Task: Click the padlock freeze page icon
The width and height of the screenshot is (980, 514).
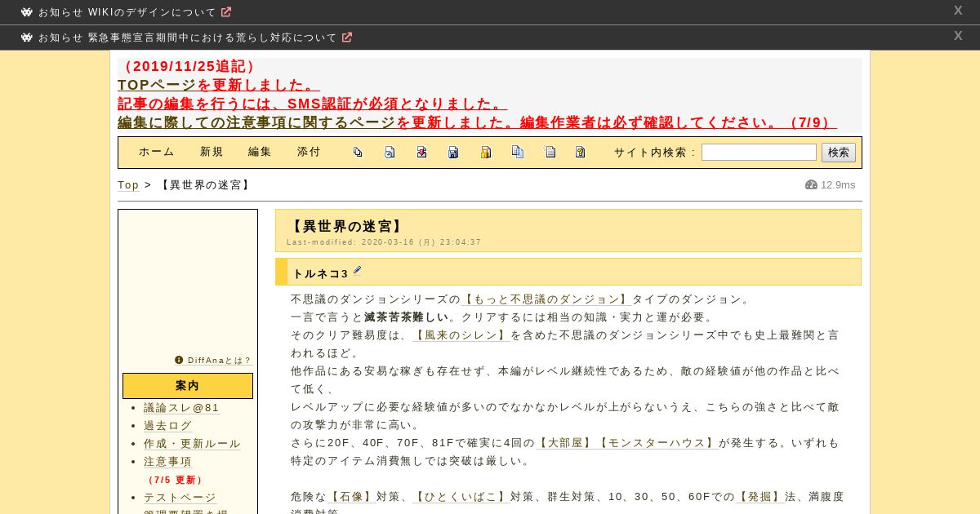Action: (x=485, y=152)
